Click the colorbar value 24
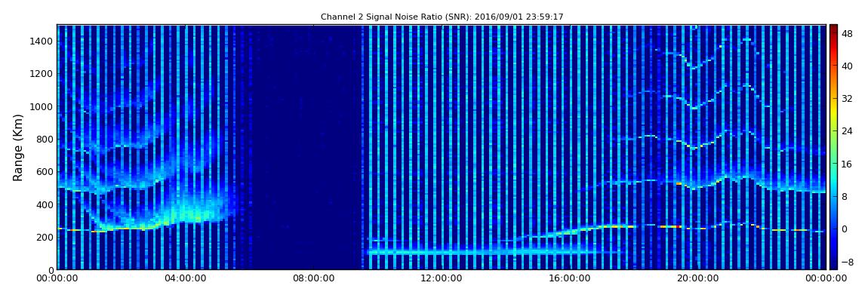 847,131
